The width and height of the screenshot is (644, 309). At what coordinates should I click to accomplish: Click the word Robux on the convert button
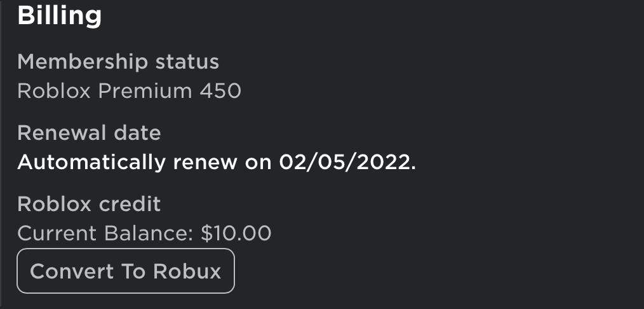coord(187,271)
